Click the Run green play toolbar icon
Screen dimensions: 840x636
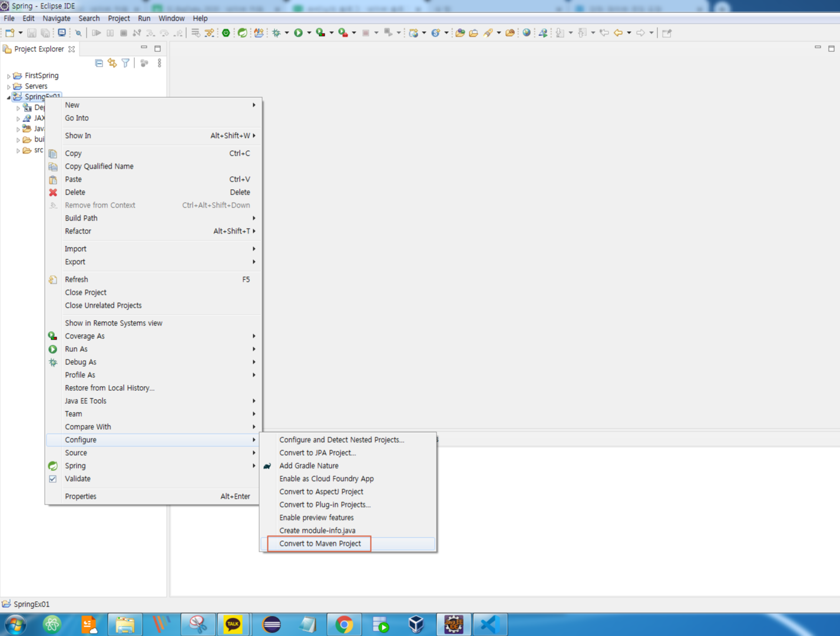pyautogui.click(x=298, y=33)
